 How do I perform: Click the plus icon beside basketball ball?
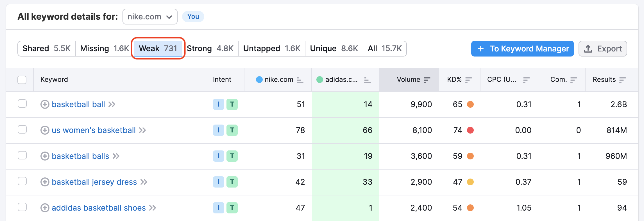45,104
